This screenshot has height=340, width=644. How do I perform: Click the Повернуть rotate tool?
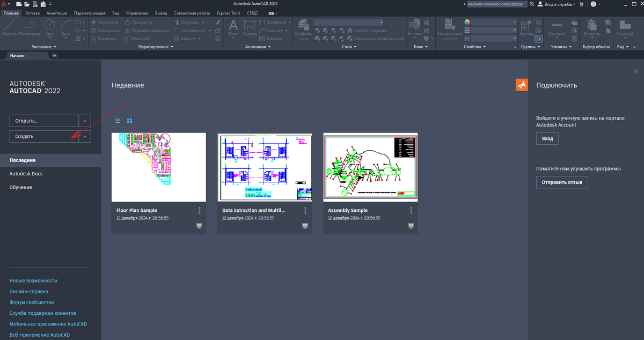tap(138, 23)
